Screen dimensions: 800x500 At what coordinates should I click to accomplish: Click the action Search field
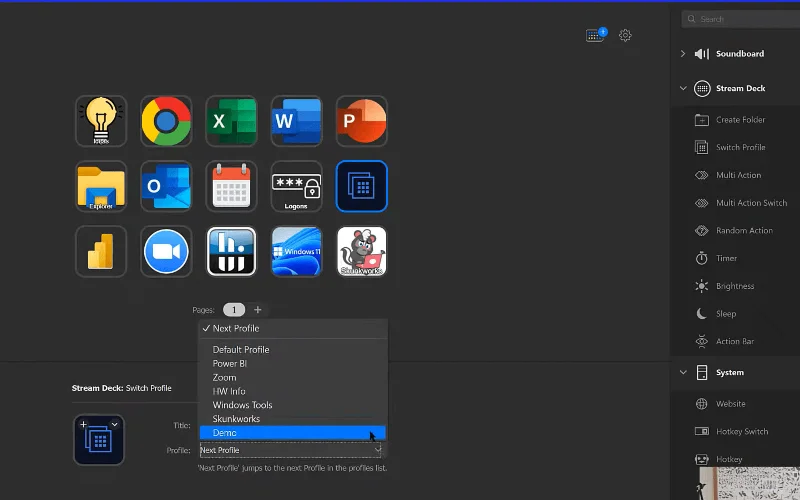coord(741,19)
